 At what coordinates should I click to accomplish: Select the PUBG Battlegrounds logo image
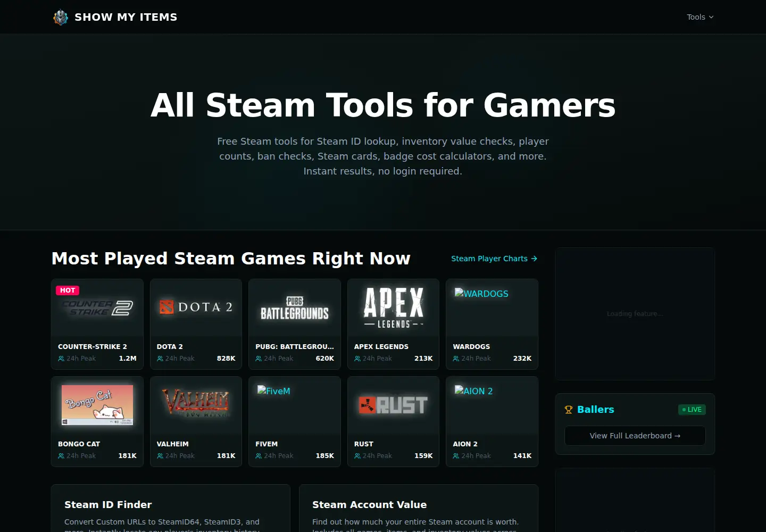point(295,307)
